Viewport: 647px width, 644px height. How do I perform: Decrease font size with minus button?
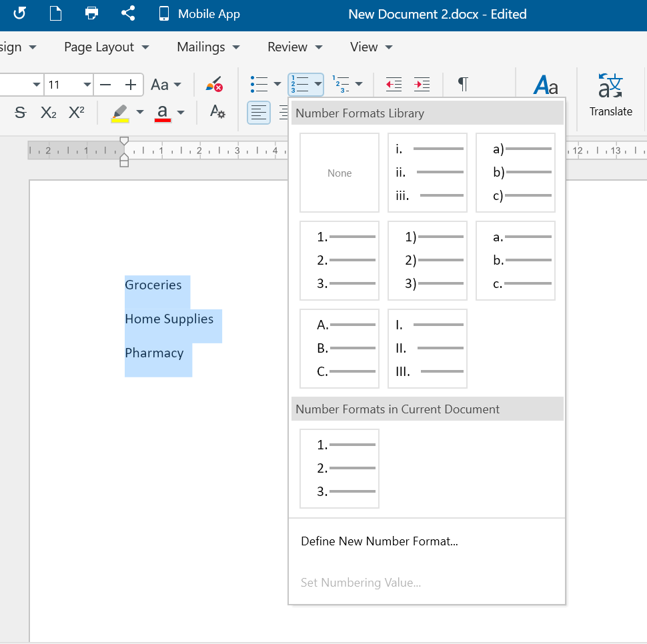105,85
